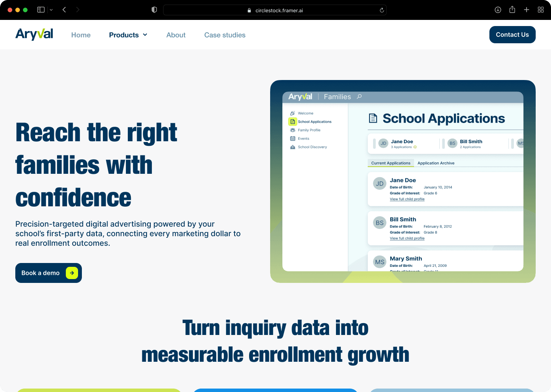Reload the page with the refresh icon
The image size is (551, 392).
[x=382, y=10]
